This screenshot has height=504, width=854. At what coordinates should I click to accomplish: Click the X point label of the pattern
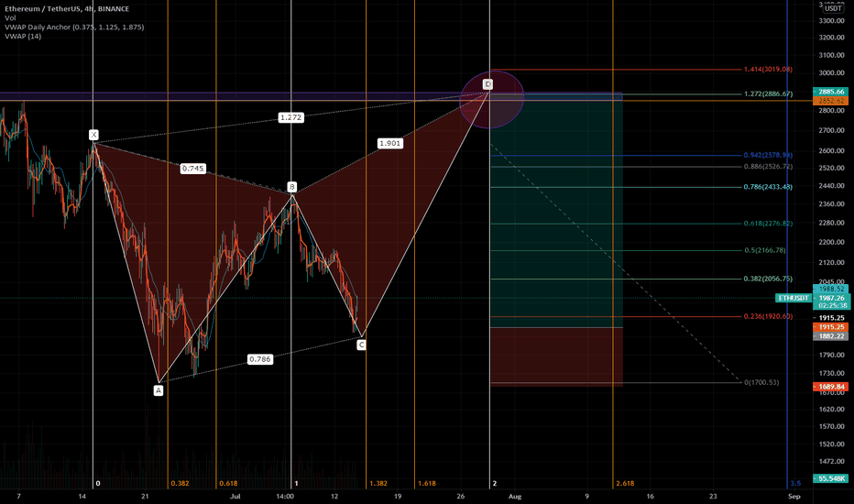click(93, 135)
